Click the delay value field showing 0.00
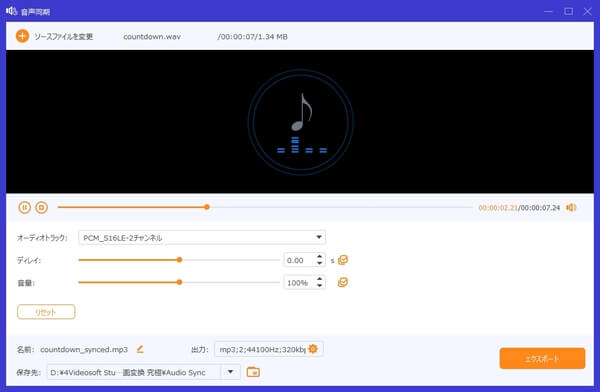Screen dimensions: 600x392 (299, 260)
